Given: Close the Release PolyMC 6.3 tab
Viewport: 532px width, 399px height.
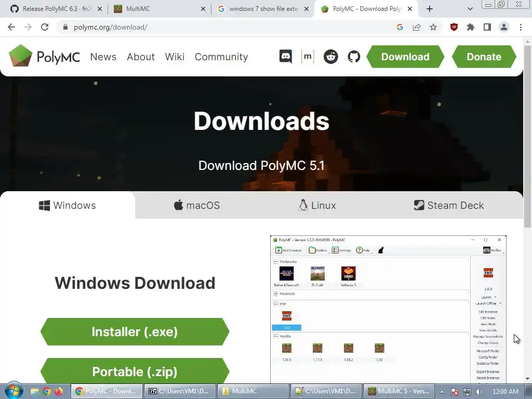Looking at the screenshot, I should (x=99, y=9).
